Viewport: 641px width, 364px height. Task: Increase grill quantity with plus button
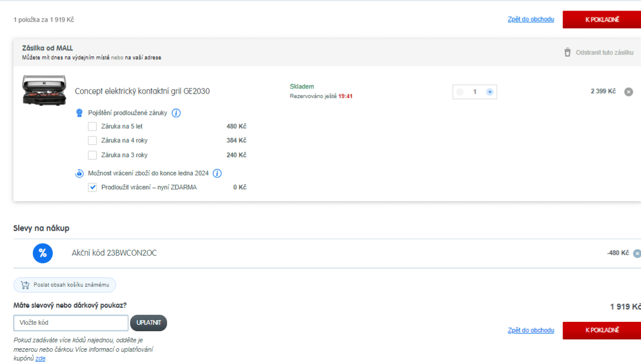[490, 92]
